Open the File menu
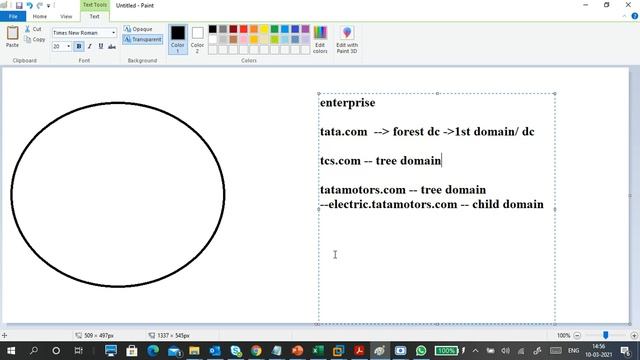Viewport: 640px width, 360px height. (13, 16)
